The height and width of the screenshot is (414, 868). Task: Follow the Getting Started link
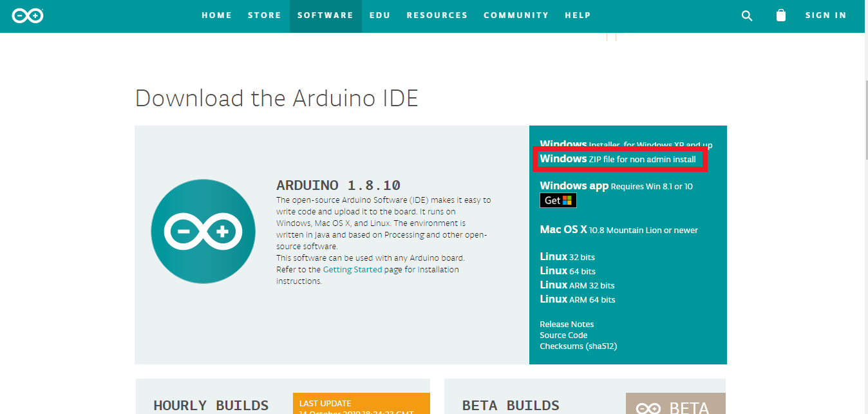pyautogui.click(x=352, y=270)
